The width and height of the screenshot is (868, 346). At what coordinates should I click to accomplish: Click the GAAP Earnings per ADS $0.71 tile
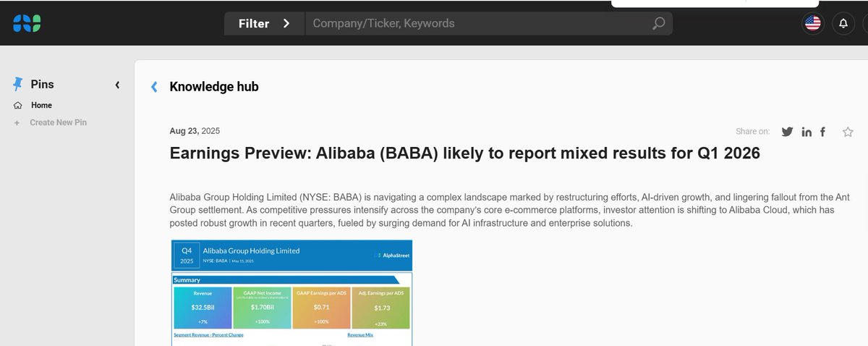321,308
